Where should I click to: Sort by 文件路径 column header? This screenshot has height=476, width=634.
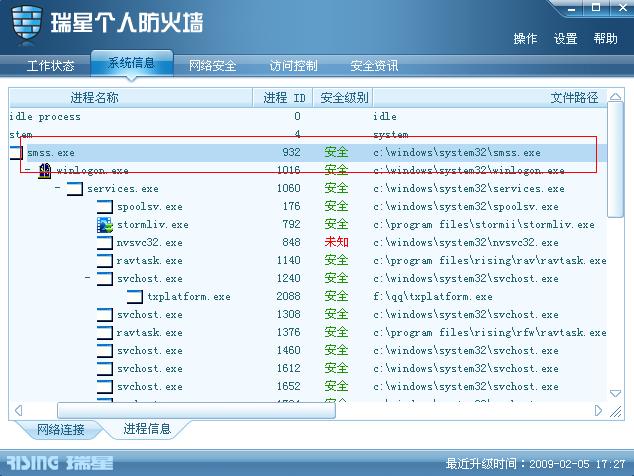point(490,98)
